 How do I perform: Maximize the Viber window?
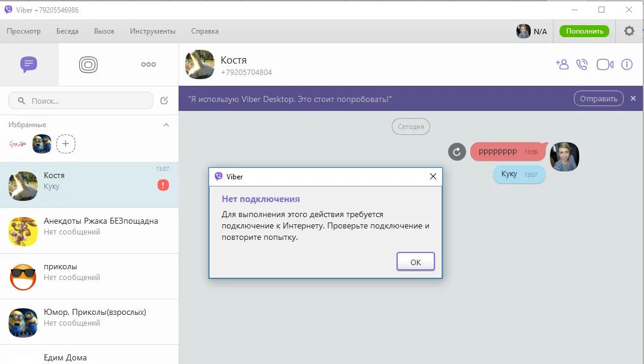601,10
